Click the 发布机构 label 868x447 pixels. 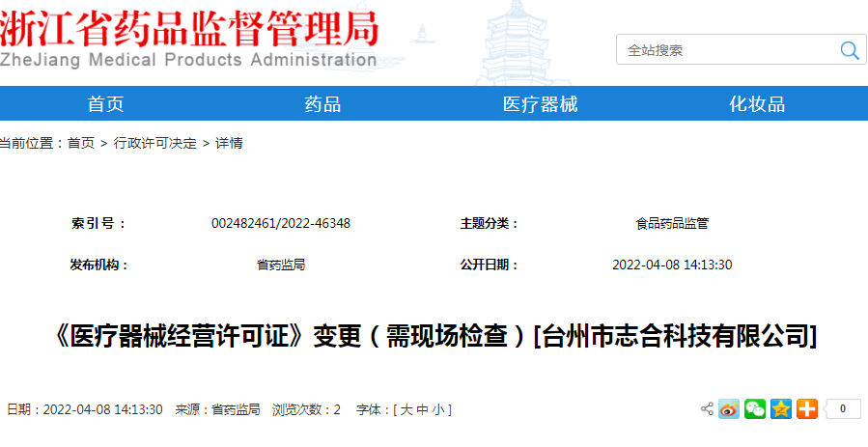pyautogui.click(x=99, y=265)
